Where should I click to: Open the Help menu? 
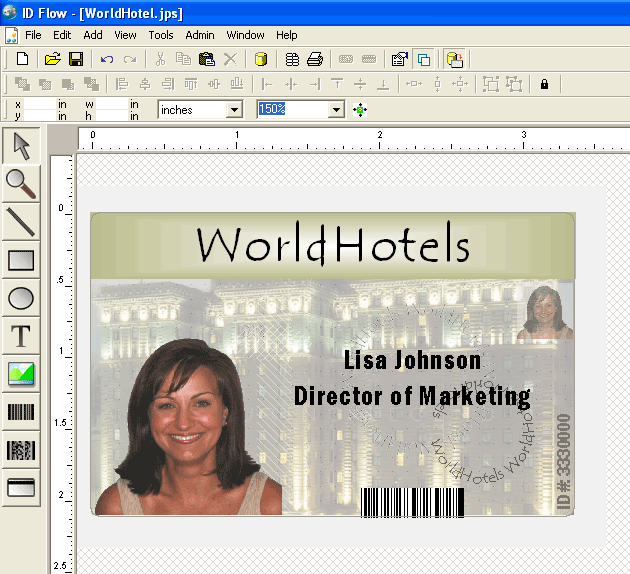286,35
